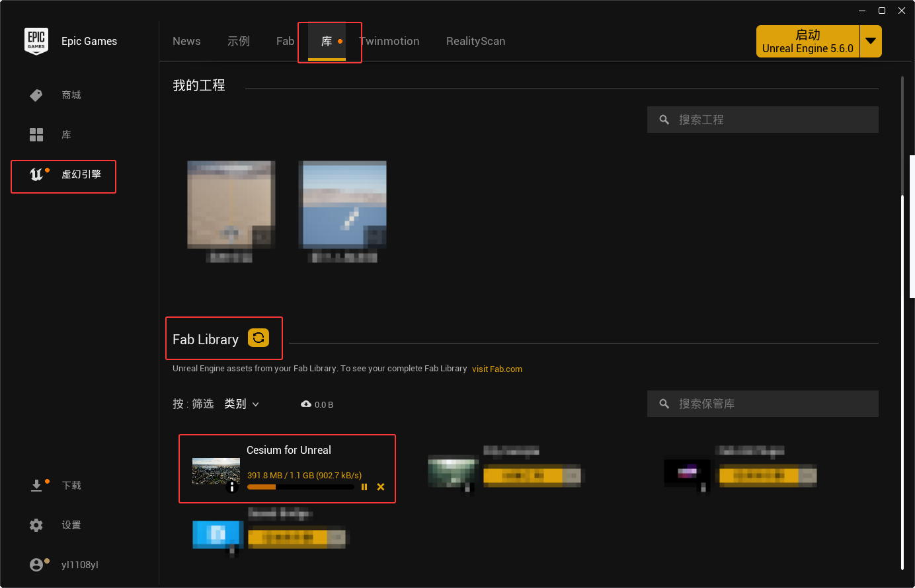Screen dimensions: 915x588
Task: Click the 搜索保管库 search field
Action: click(762, 404)
